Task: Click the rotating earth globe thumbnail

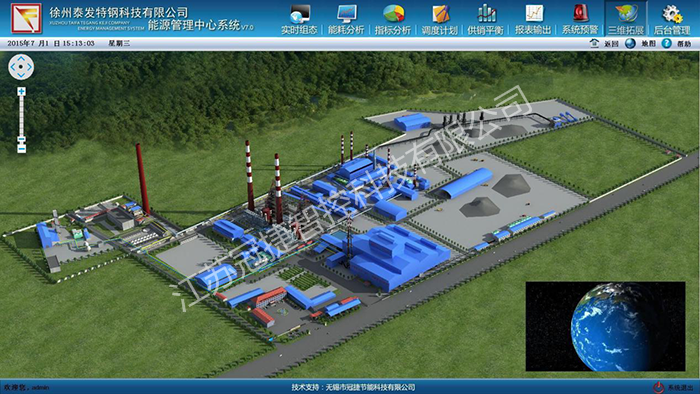Action: [x=605, y=326]
